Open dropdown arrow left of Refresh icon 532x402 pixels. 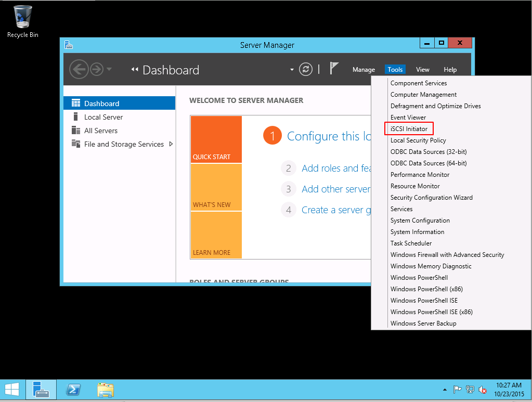coord(292,70)
